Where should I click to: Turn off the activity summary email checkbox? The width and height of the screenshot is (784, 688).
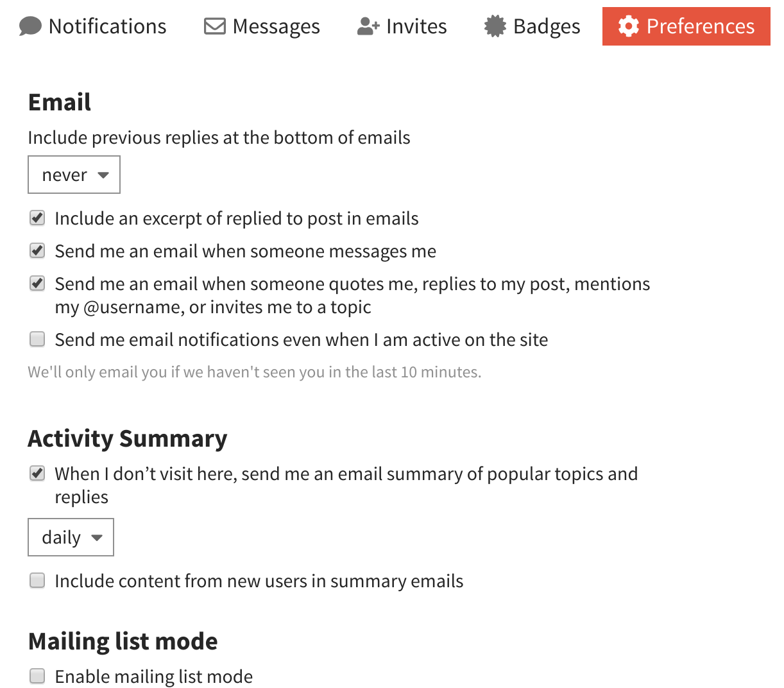tap(37, 474)
